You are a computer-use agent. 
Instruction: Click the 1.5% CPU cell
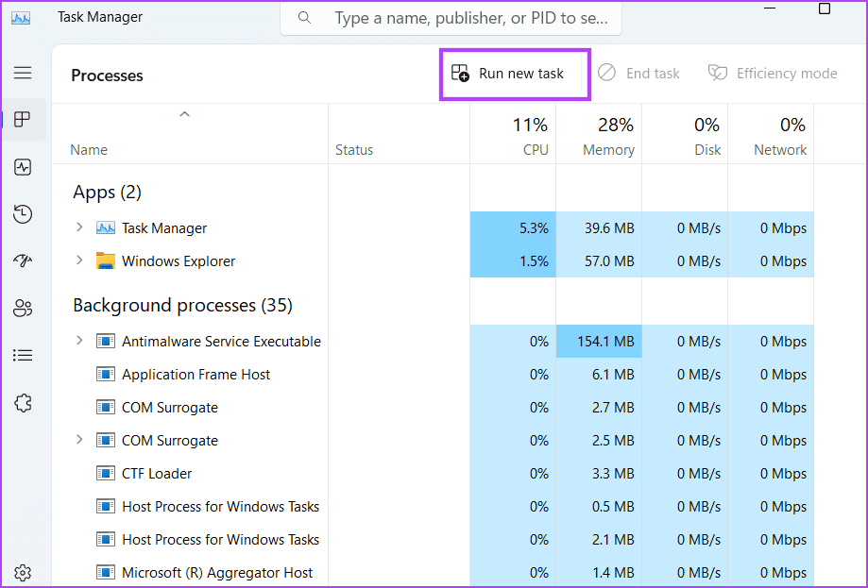click(x=513, y=261)
